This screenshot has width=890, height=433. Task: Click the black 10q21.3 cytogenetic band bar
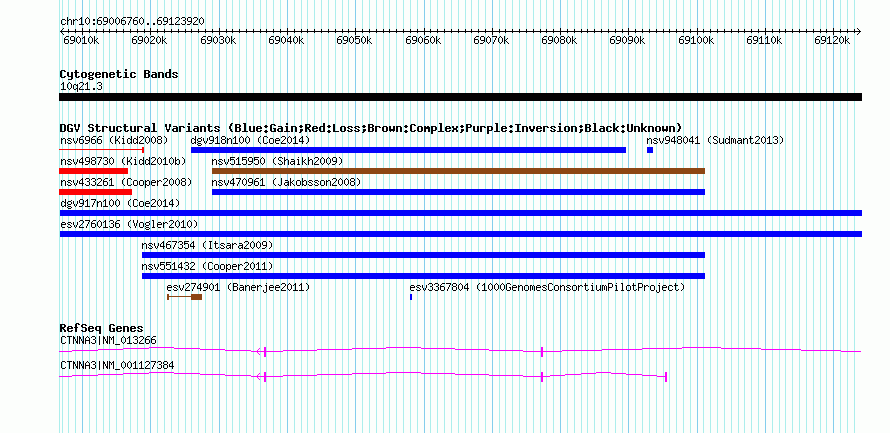point(461,97)
